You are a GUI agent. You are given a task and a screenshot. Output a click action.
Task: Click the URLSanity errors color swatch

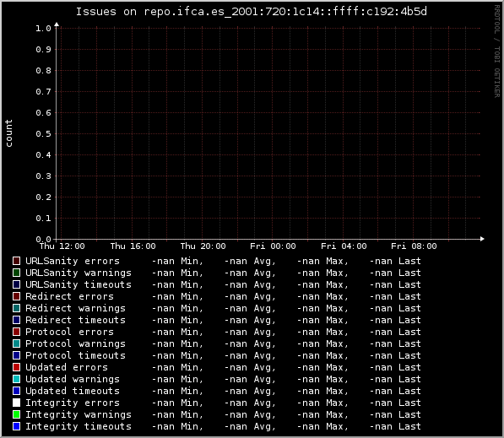click(x=16, y=261)
